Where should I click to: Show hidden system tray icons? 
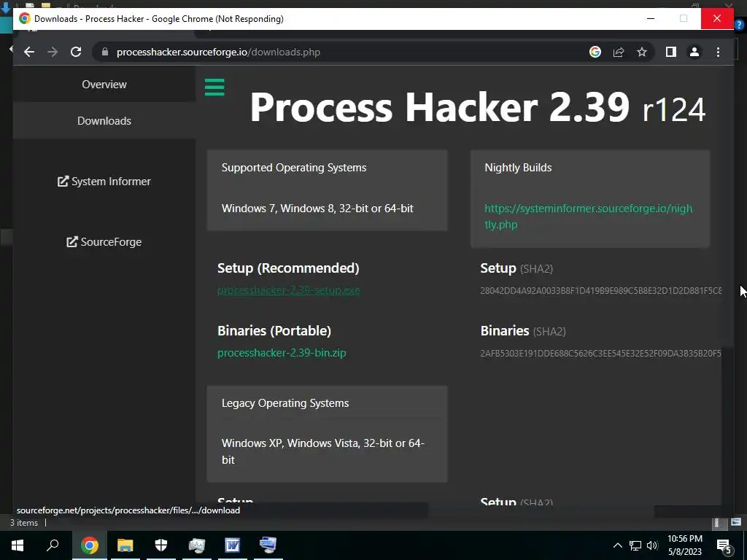[617, 545]
